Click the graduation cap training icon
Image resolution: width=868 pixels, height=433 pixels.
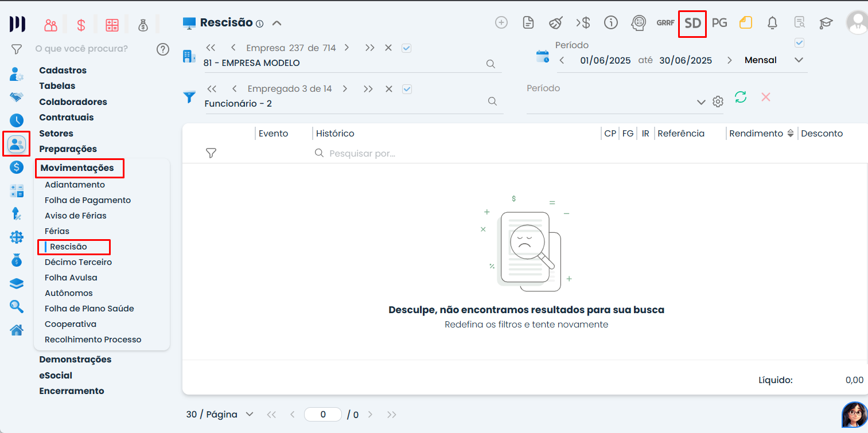[826, 23]
